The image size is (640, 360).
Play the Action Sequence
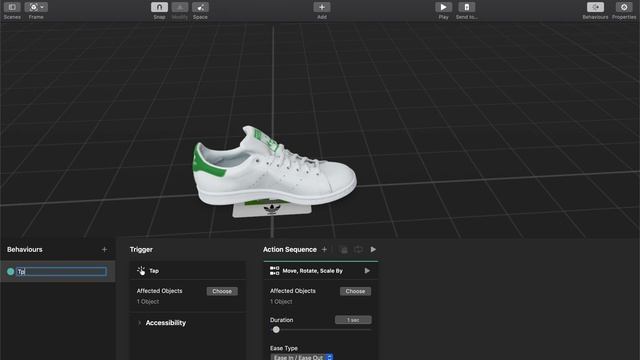373,249
